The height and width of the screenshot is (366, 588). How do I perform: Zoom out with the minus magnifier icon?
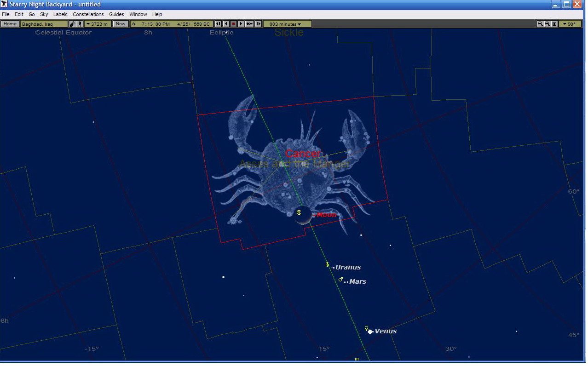pyautogui.click(x=541, y=24)
